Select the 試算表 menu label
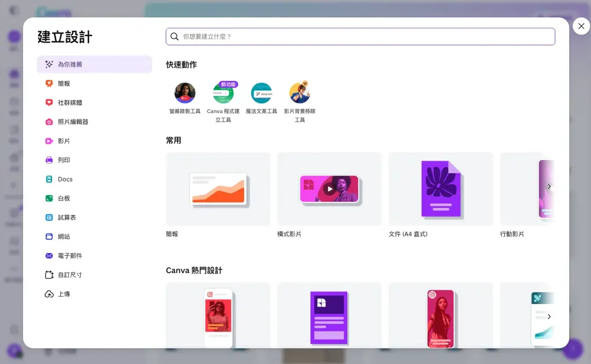Viewport: 591px width, 364px height. click(x=67, y=217)
